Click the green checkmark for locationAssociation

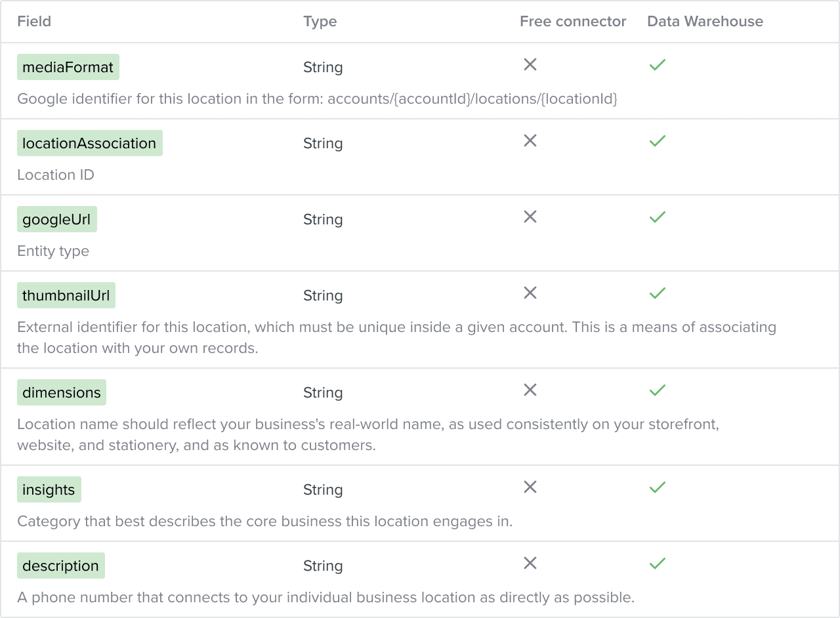pos(657,140)
